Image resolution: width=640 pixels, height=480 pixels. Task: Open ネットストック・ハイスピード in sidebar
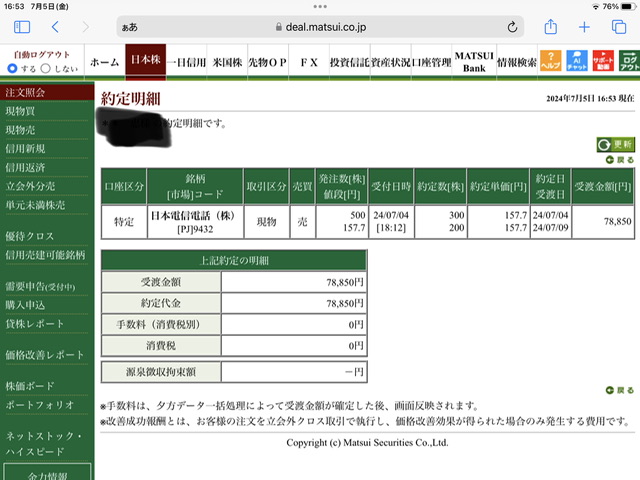[44, 443]
